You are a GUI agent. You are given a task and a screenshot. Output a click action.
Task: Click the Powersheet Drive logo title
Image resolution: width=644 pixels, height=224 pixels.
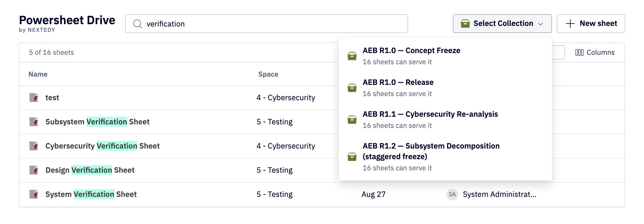pyautogui.click(x=67, y=20)
